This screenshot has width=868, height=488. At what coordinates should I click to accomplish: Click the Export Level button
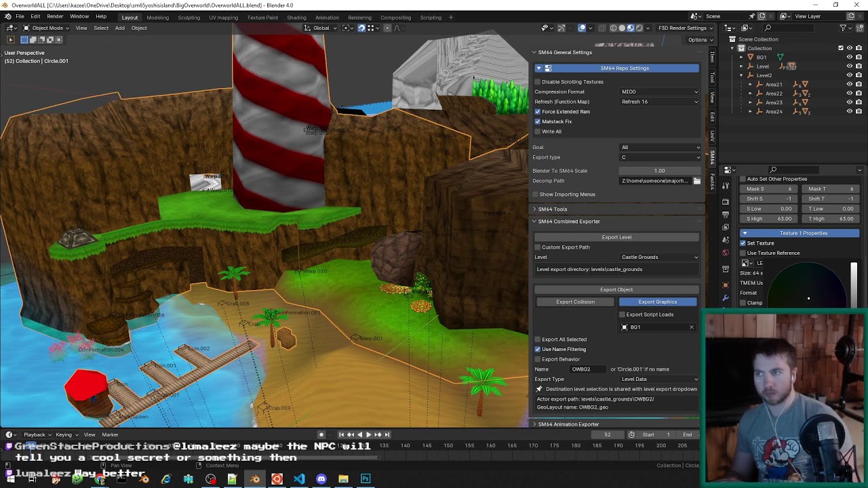(616, 237)
